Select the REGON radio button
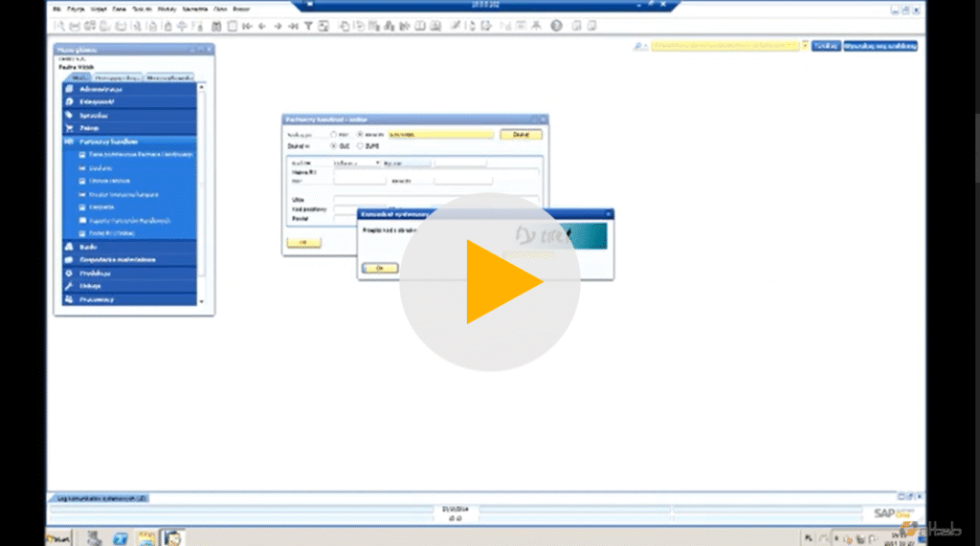 [x=360, y=134]
